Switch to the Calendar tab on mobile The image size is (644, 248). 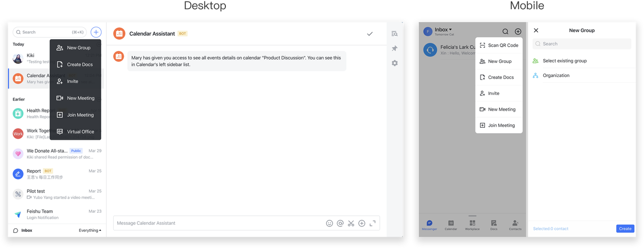[x=451, y=225]
